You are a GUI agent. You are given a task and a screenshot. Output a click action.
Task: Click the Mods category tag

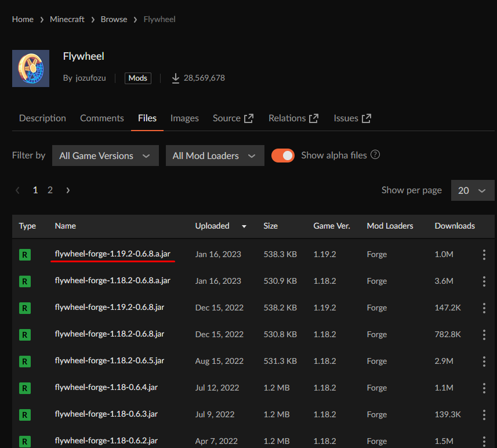click(138, 78)
